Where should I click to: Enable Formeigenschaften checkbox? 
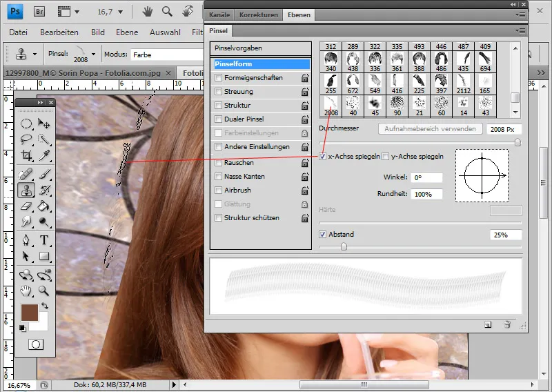tap(218, 77)
